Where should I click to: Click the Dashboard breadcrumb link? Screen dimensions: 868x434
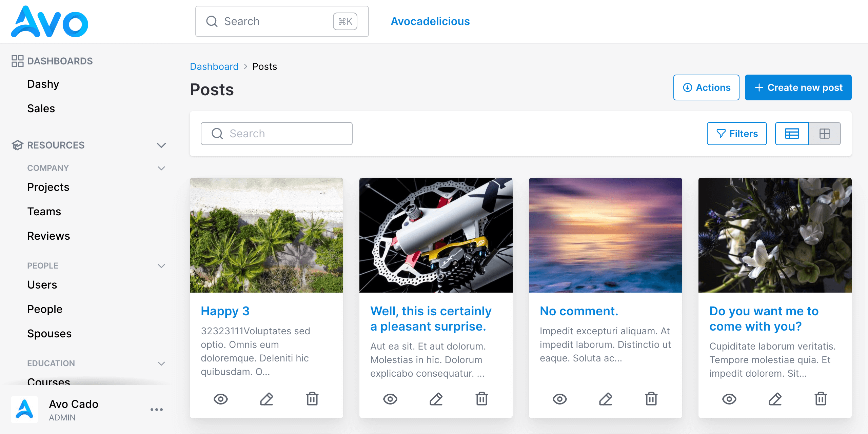point(214,66)
